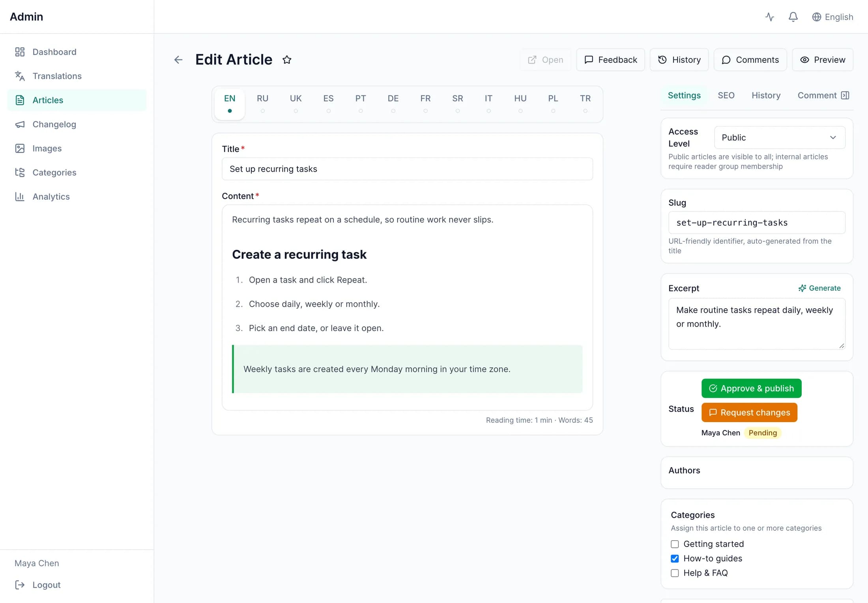Click the globe language icon
Screen dimensions: 868x603
click(x=816, y=17)
